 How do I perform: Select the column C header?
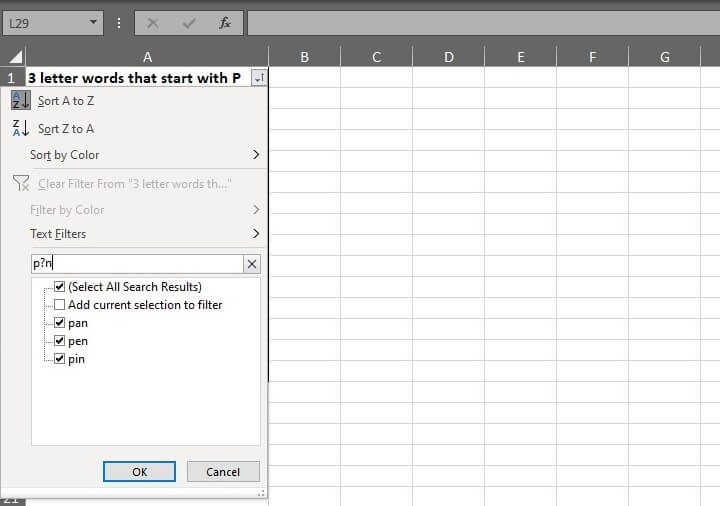click(x=376, y=57)
